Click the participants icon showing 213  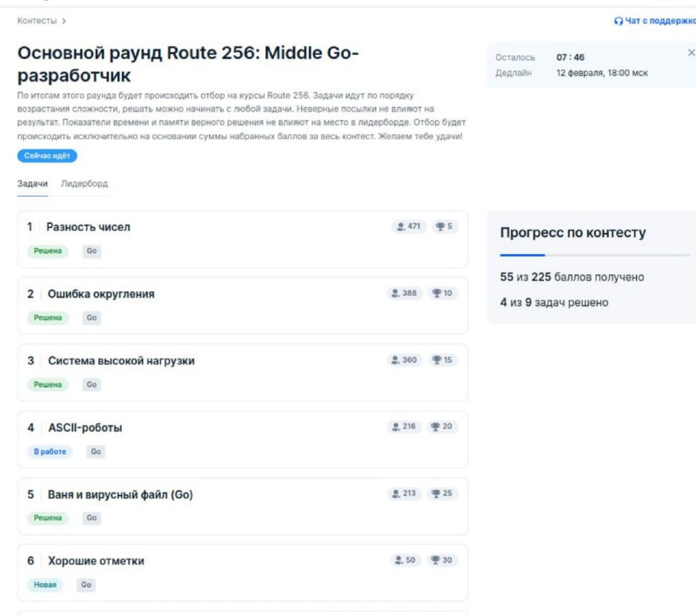tap(396, 493)
